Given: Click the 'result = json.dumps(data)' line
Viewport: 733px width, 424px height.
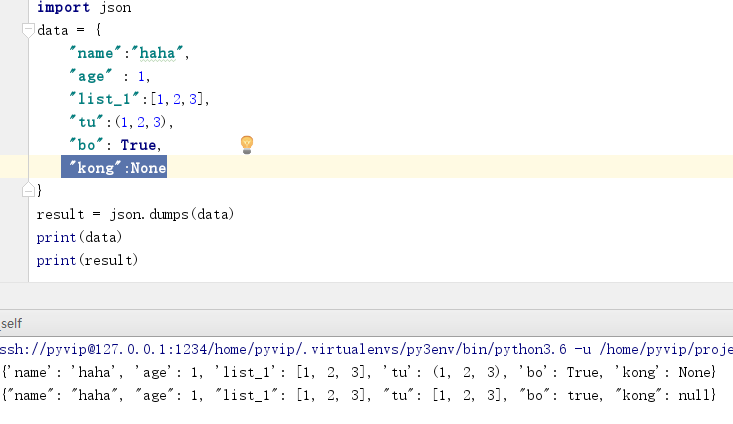Looking at the screenshot, I should coord(135,214).
